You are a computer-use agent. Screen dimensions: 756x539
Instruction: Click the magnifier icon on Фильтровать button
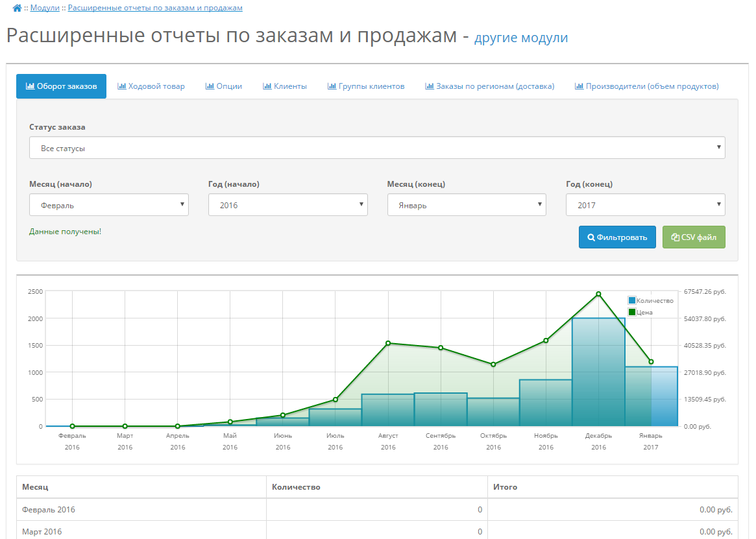(591, 237)
